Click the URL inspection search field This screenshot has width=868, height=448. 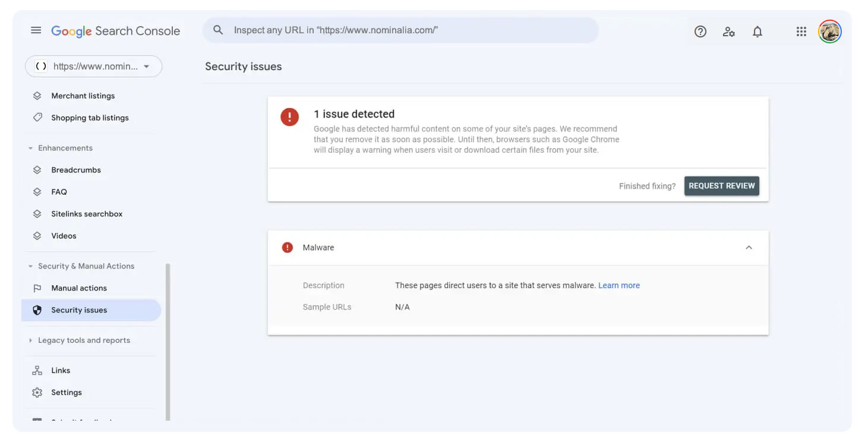400,30
